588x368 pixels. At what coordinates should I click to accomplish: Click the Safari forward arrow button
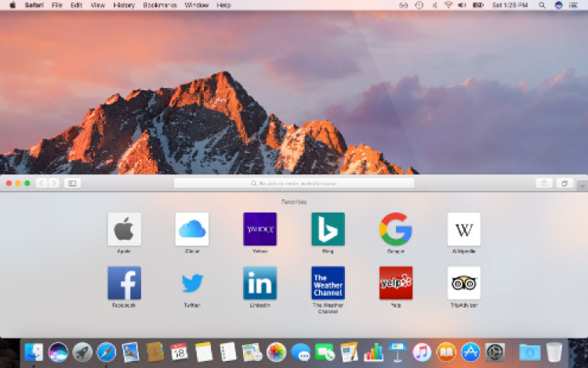(54, 183)
